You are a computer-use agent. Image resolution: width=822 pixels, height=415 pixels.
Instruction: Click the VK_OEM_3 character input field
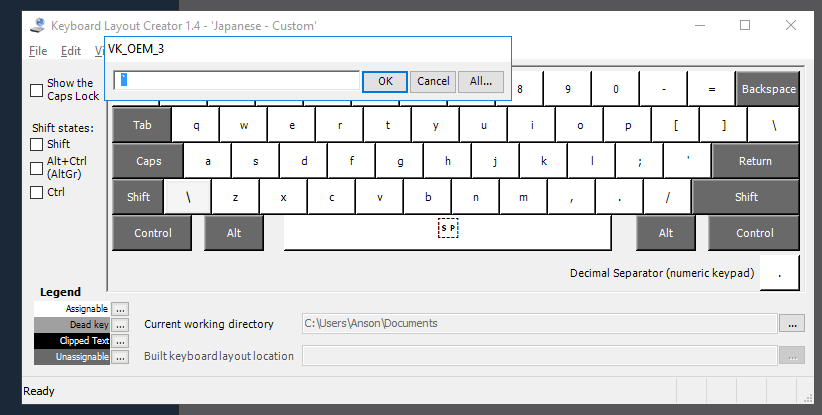[236, 81]
